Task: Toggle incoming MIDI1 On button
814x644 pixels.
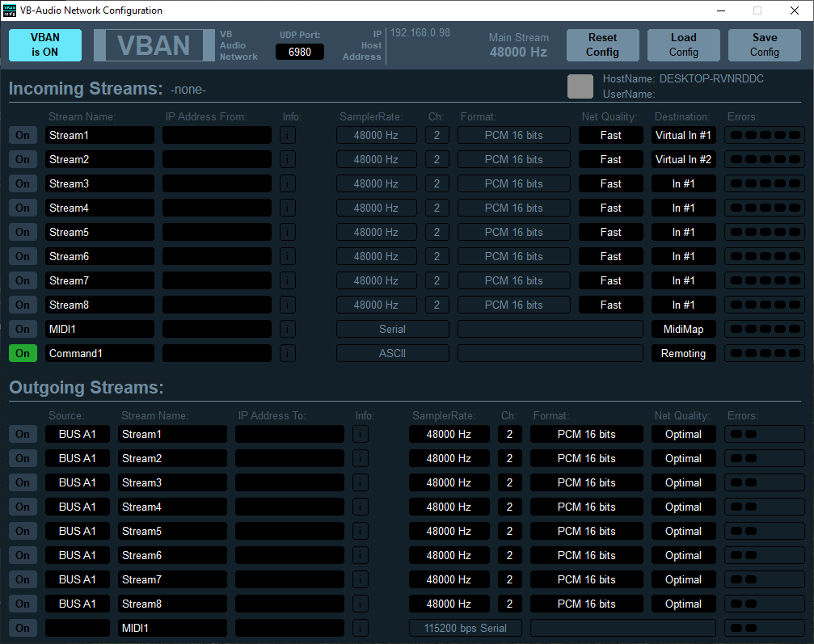Action: click(x=23, y=329)
